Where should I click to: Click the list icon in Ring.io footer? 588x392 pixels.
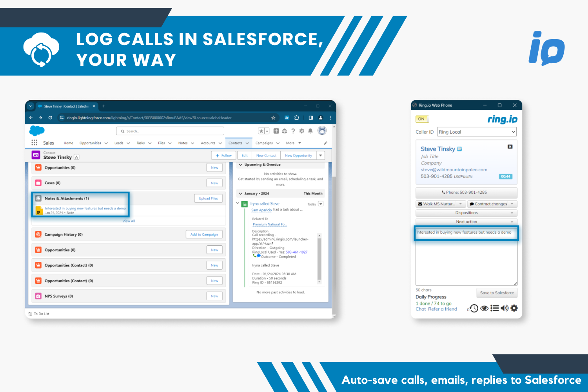pyautogui.click(x=495, y=309)
